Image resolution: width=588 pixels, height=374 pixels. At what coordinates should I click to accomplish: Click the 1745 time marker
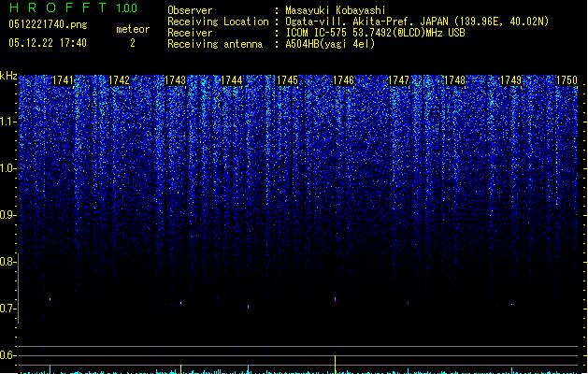coord(287,80)
